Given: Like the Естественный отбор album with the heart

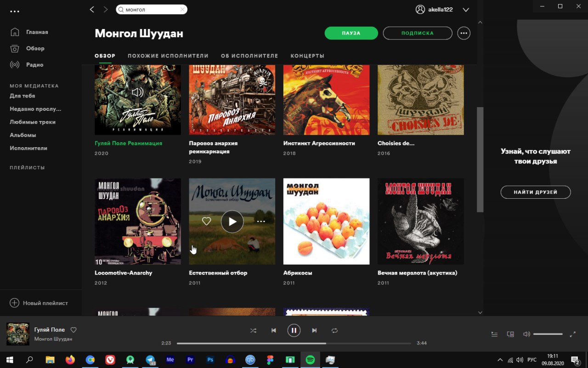Looking at the screenshot, I should click(207, 221).
